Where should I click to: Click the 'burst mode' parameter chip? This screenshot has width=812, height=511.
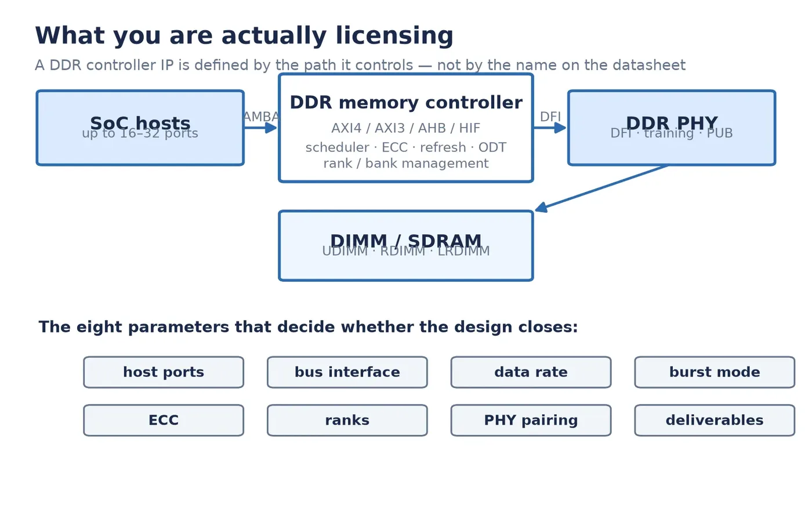tap(715, 372)
